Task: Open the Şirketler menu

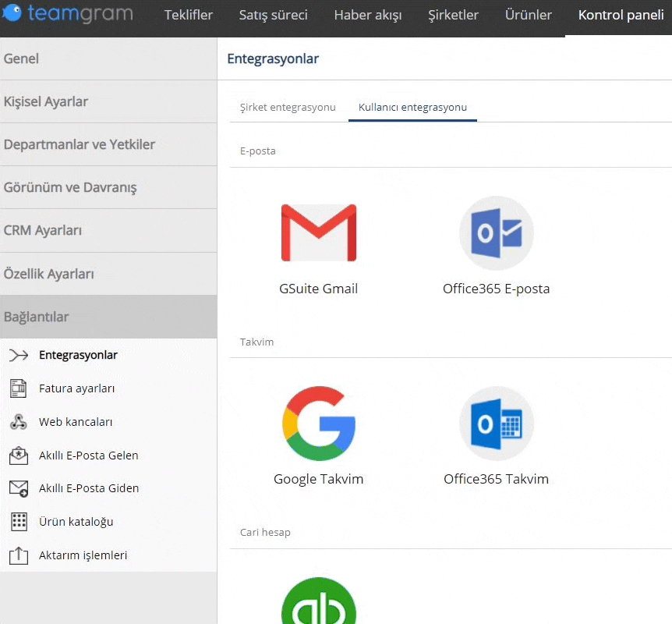Action: click(453, 15)
